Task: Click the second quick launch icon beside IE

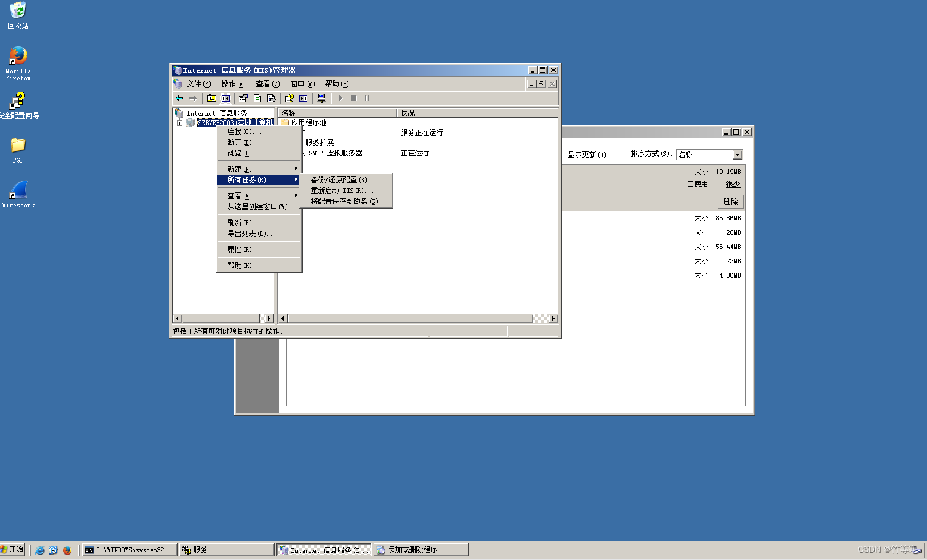Action: [x=53, y=550]
